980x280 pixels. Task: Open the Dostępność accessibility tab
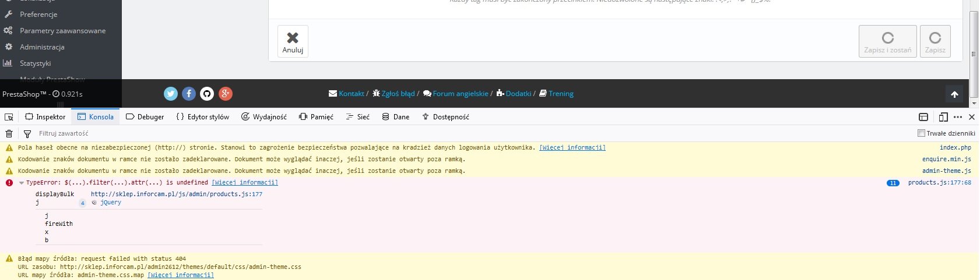coord(445,117)
